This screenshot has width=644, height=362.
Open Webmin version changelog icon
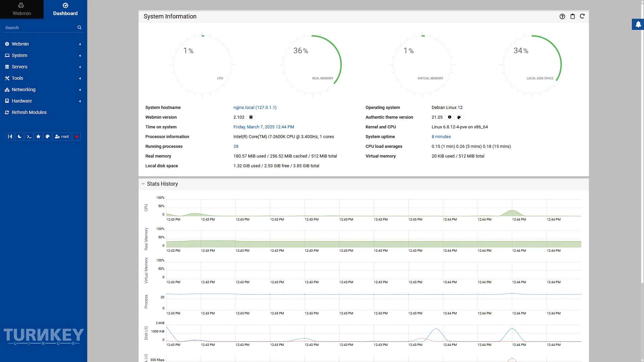tap(251, 117)
